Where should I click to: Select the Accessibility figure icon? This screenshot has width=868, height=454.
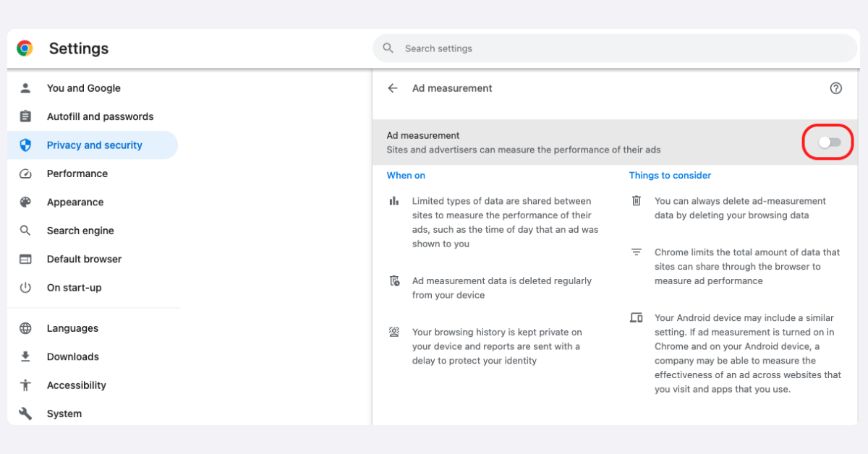[26, 385]
